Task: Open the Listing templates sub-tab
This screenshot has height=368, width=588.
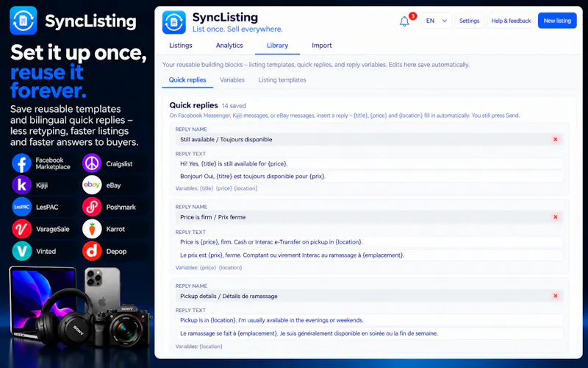Action: [282, 80]
